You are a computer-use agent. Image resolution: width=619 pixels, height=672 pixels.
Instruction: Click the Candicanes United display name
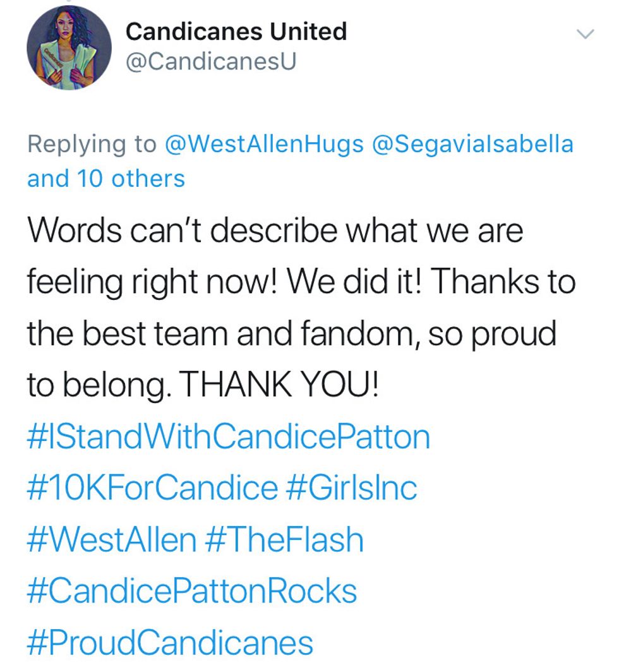click(236, 32)
